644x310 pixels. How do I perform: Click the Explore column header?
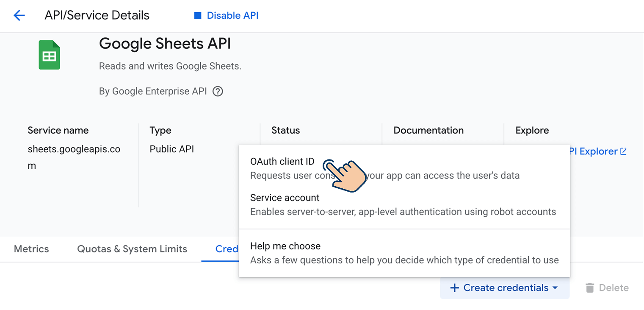click(532, 131)
